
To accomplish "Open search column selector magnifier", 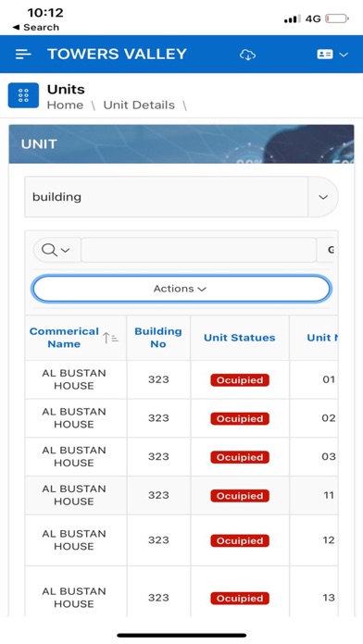I will [56, 250].
